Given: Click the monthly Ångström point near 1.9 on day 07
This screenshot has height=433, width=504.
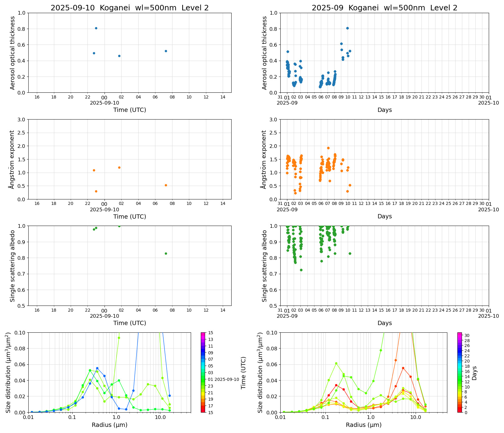Looking at the screenshot, I should tap(328, 148).
